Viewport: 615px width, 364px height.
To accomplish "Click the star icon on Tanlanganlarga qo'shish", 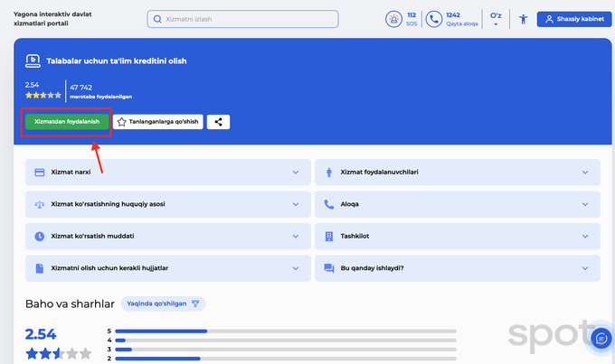I will click(122, 122).
